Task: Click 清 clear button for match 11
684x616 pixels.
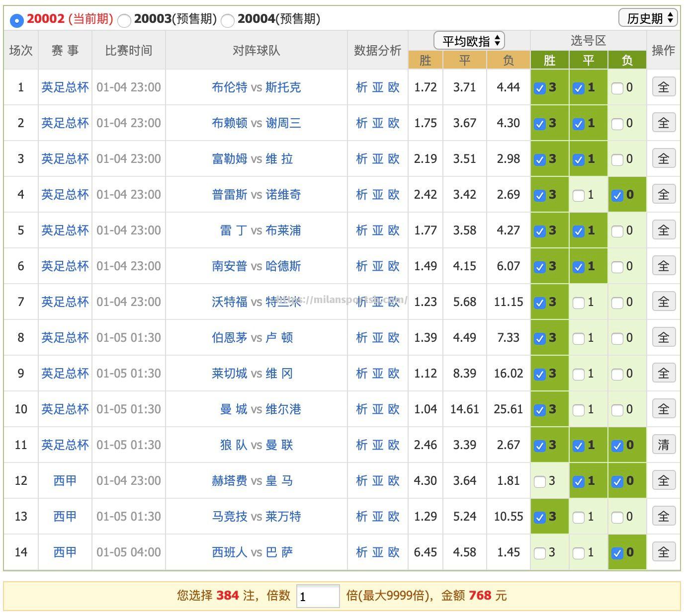Action: tap(664, 445)
